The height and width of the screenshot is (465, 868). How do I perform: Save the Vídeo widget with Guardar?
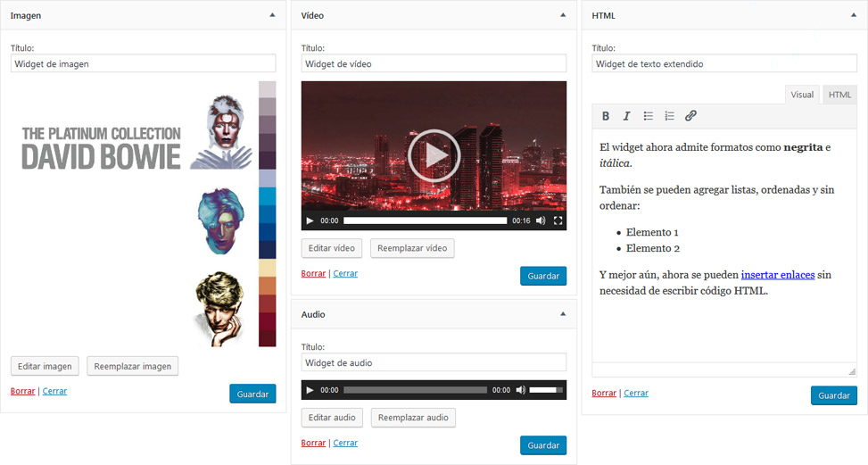point(543,276)
